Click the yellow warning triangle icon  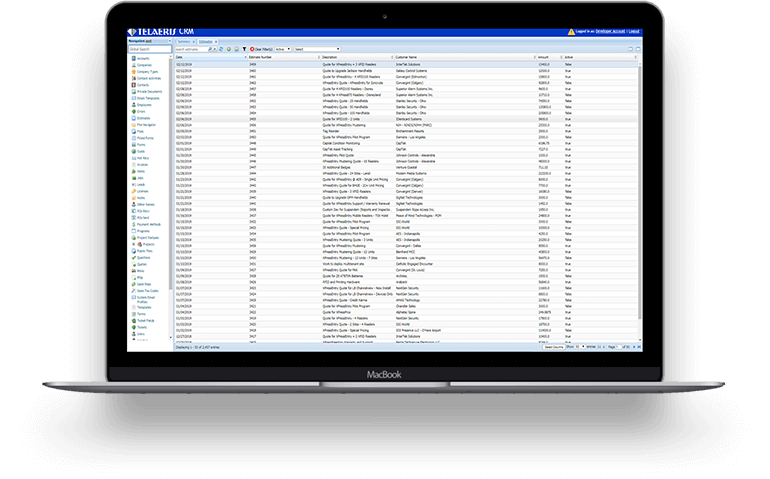tap(571, 32)
